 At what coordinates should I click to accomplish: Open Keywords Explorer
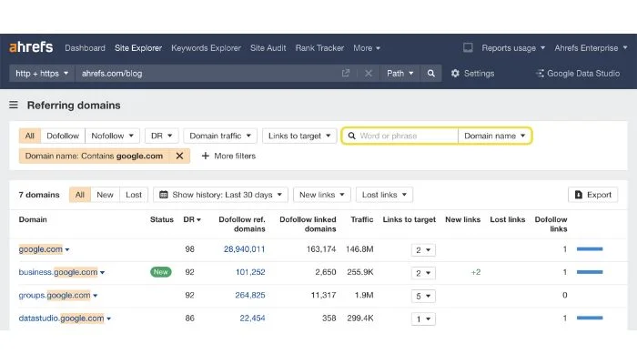pos(206,48)
